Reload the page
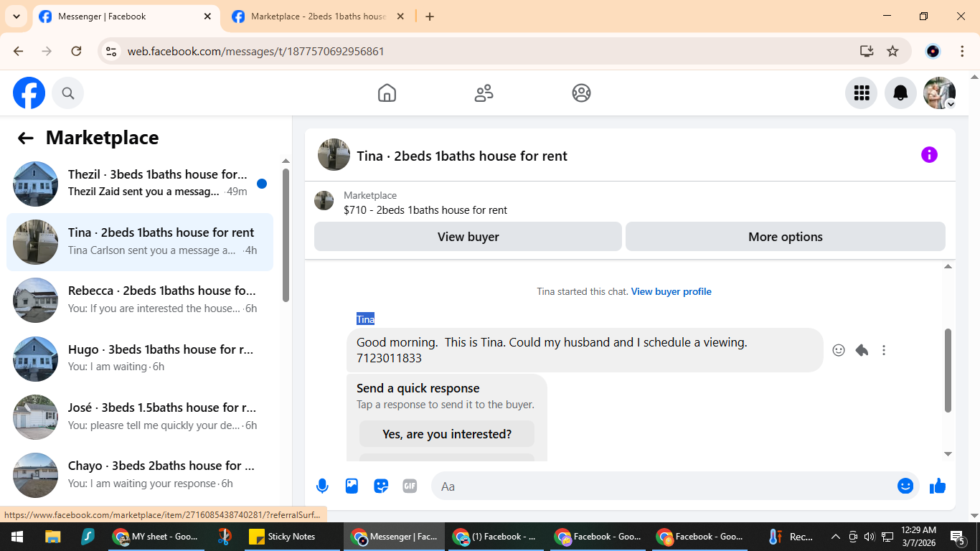The height and width of the screenshot is (551, 980). coord(76,51)
